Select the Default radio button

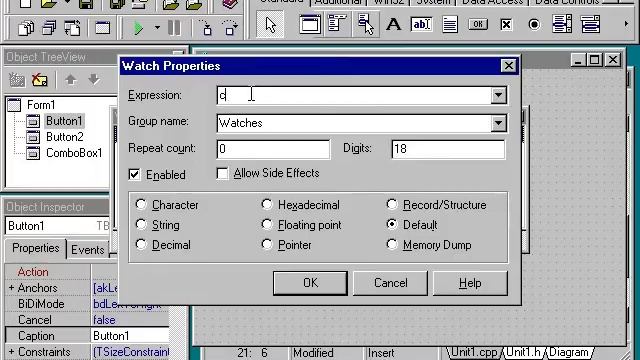[x=392, y=224]
